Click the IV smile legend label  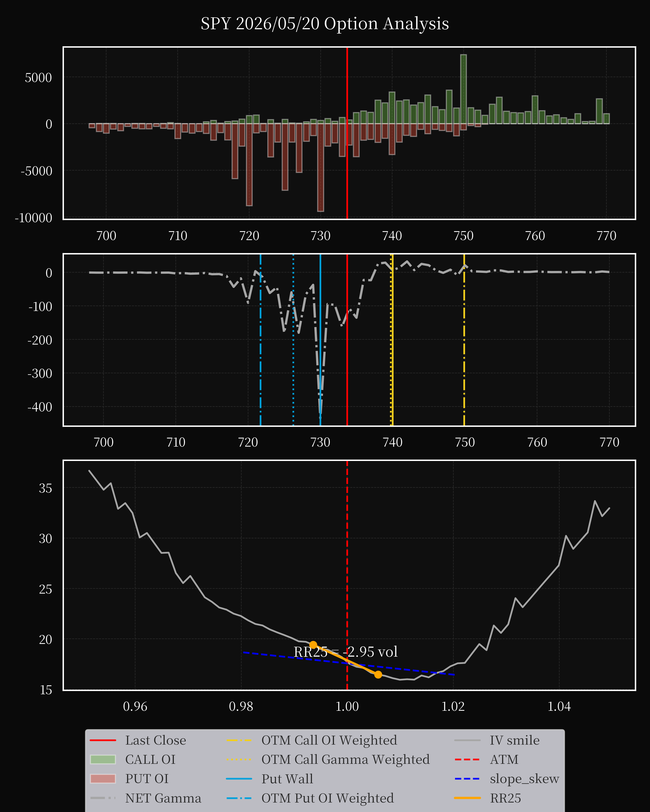coord(515,741)
